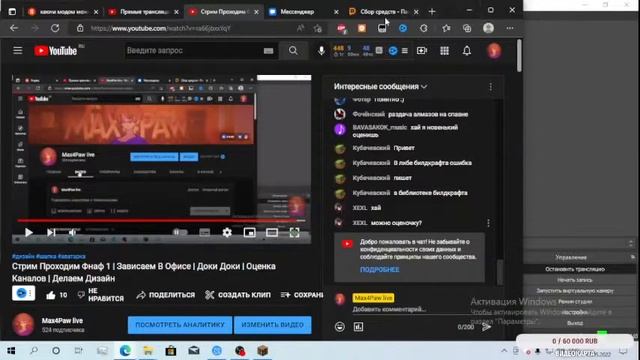Open the Windows Start menu
The image size is (640, 360).
point(11,351)
